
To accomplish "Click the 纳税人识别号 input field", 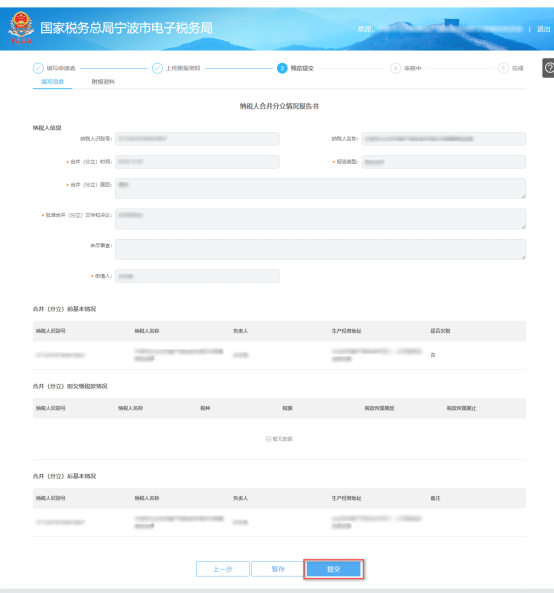I will coord(197,139).
